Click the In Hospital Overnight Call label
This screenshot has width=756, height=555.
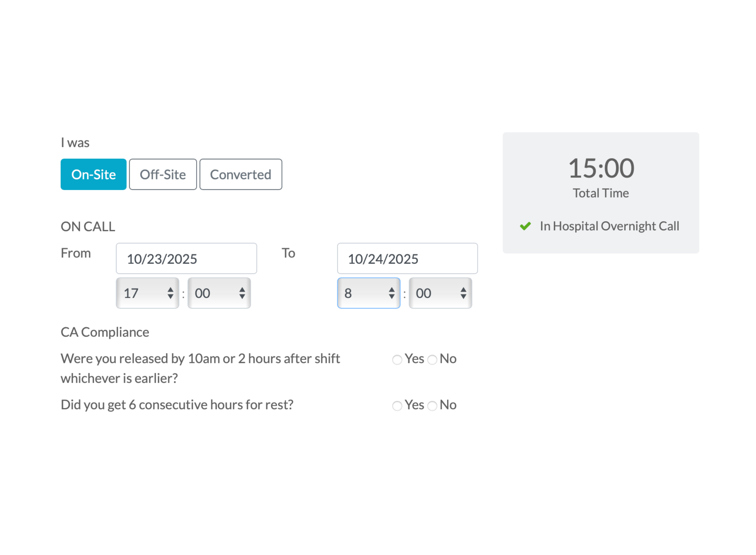pos(609,226)
